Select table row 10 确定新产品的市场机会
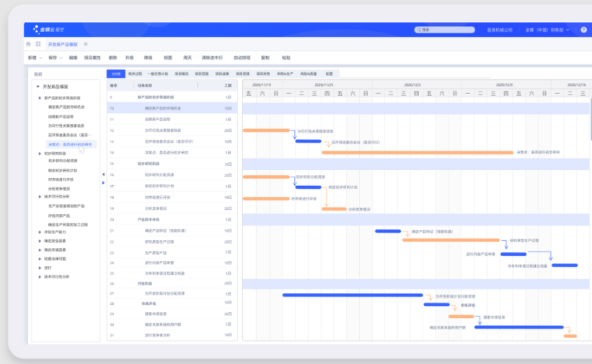Screen dimensions: 592x364 [x=172, y=108]
